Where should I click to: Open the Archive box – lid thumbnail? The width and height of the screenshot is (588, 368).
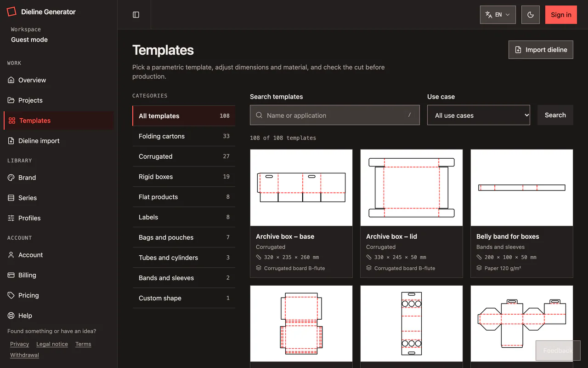click(x=412, y=188)
